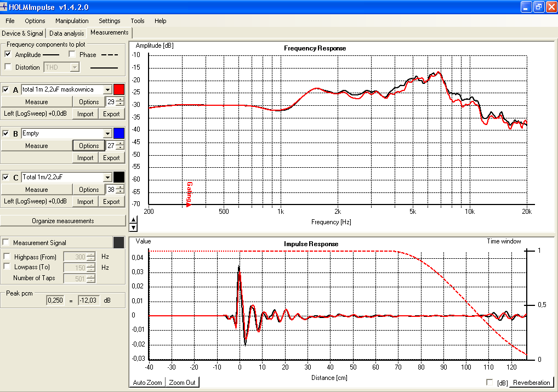Enable the Phase checkbox
This screenshot has width=558, height=392.
[72, 54]
